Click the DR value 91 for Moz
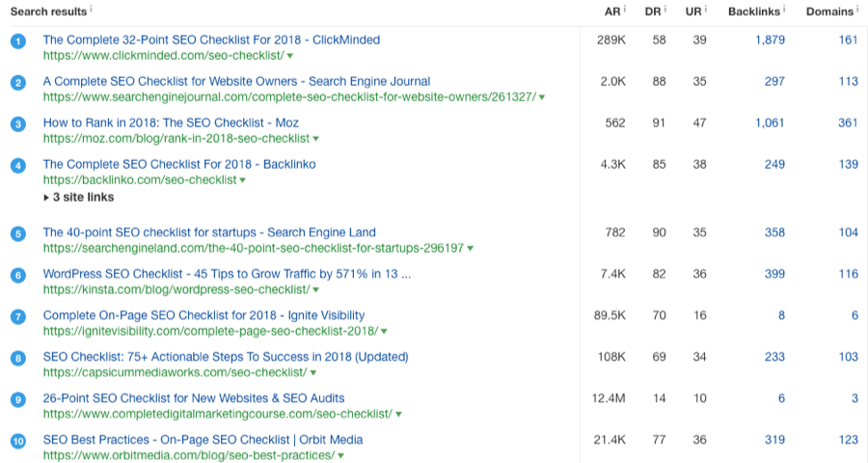Viewport: 868px width, 463px height. click(x=659, y=123)
